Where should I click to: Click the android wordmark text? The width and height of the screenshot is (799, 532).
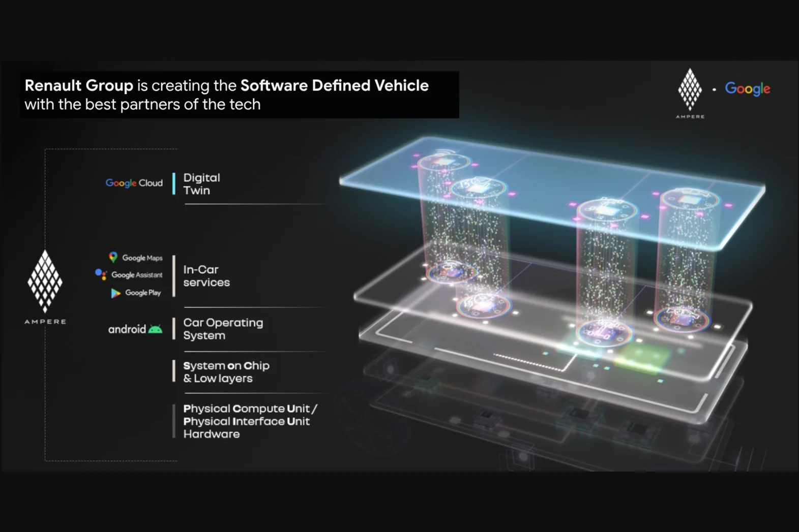coord(127,329)
